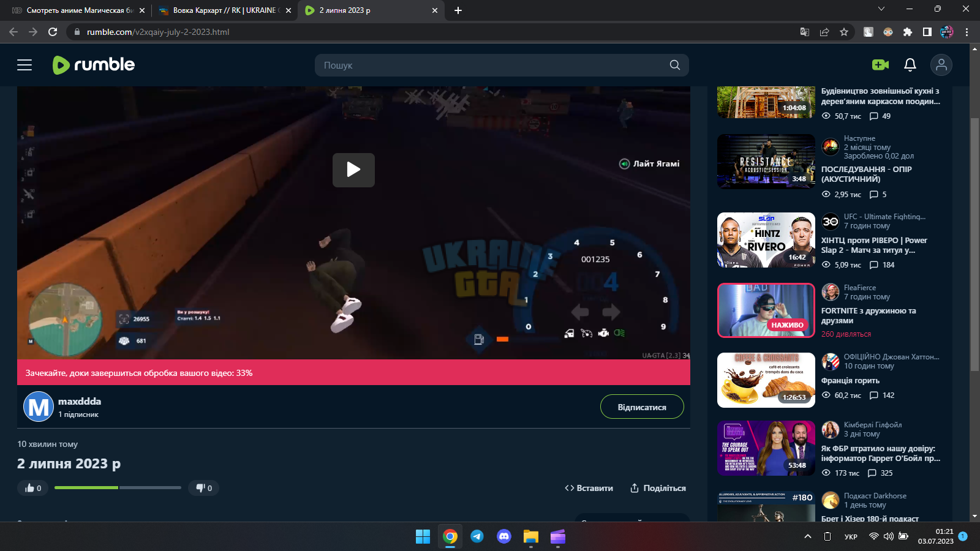Open Discord from the taskbar
This screenshot has width=980, height=551.
504,537
